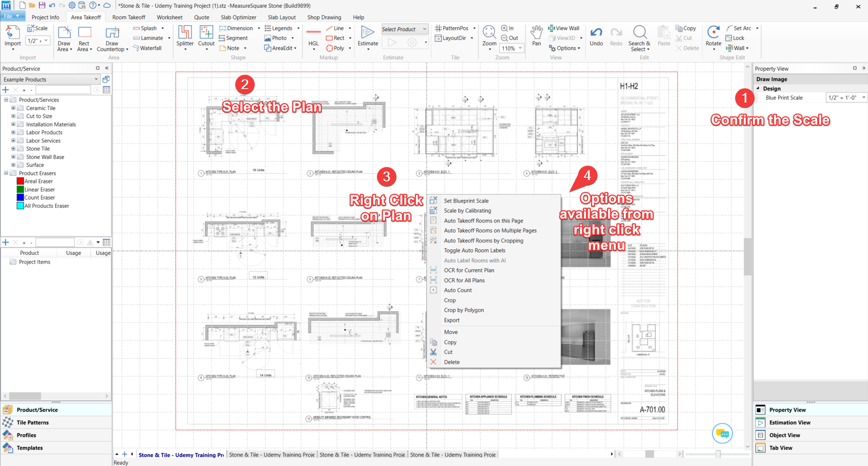Image resolution: width=868 pixels, height=466 pixels.
Task: Rotate the selected shape
Action: pos(714,36)
